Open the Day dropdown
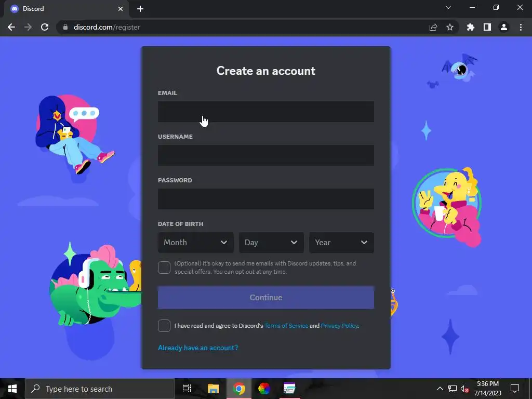Screen dimensions: 532x399 pos(271,243)
